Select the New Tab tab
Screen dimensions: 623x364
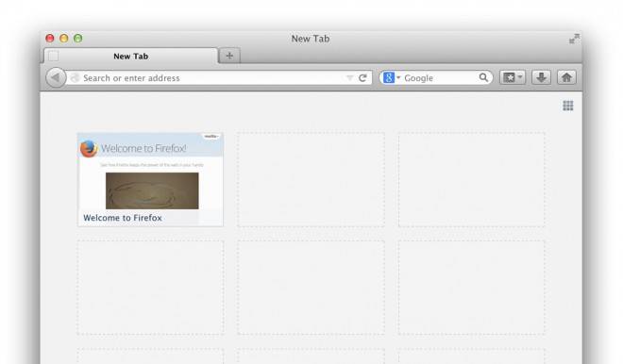pos(131,56)
